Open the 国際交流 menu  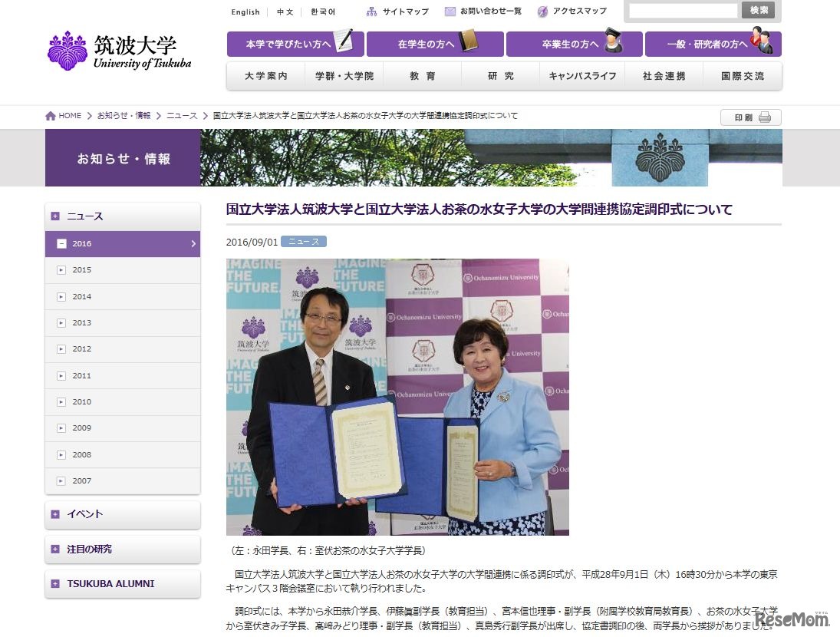click(x=743, y=76)
